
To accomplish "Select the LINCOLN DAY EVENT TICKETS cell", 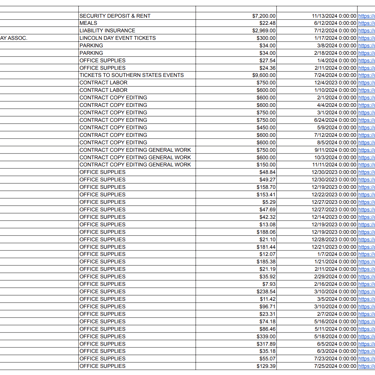I will click(x=137, y=38).
